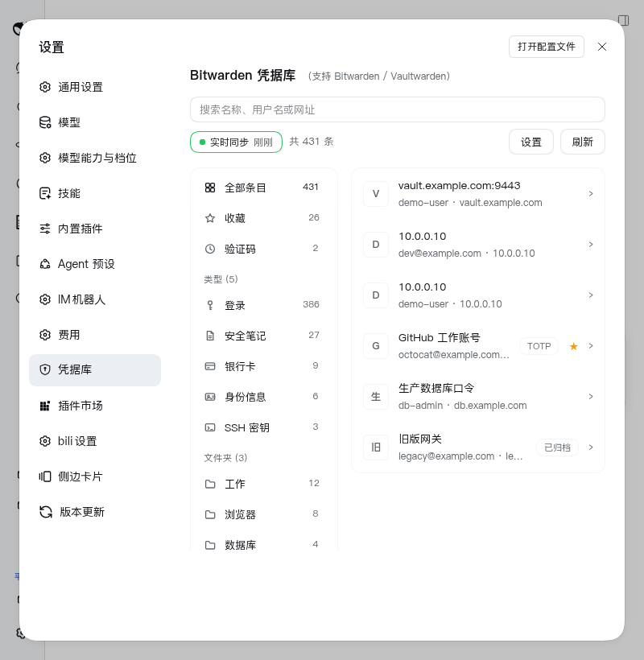Screen dimensions: 644x660
Task: Click the 生 avatar of 生产数据库口令
Action: pyautogui.click(x=376, y=397)
